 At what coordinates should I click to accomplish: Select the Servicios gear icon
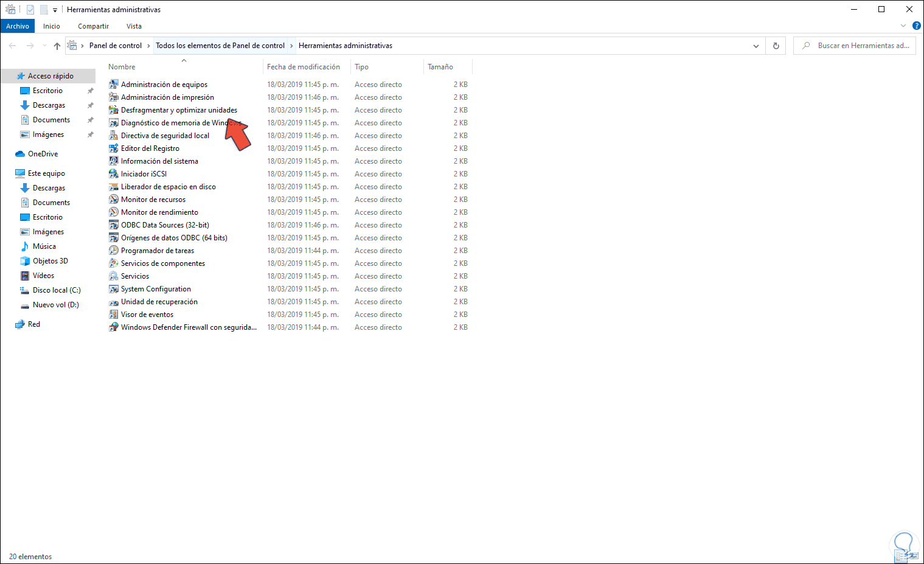coord(113,276)
